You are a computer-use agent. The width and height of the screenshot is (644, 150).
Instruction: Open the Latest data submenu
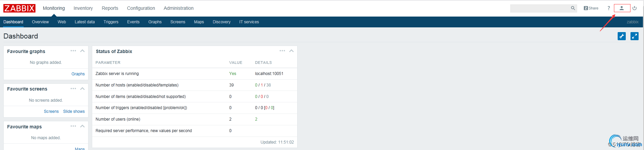tap(85, 22)
